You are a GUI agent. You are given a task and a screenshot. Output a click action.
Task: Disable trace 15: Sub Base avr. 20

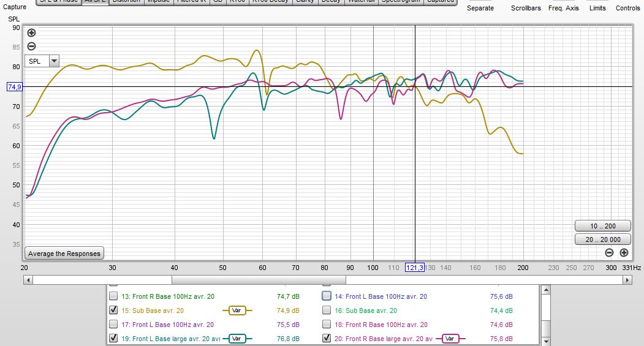[113, 310]
